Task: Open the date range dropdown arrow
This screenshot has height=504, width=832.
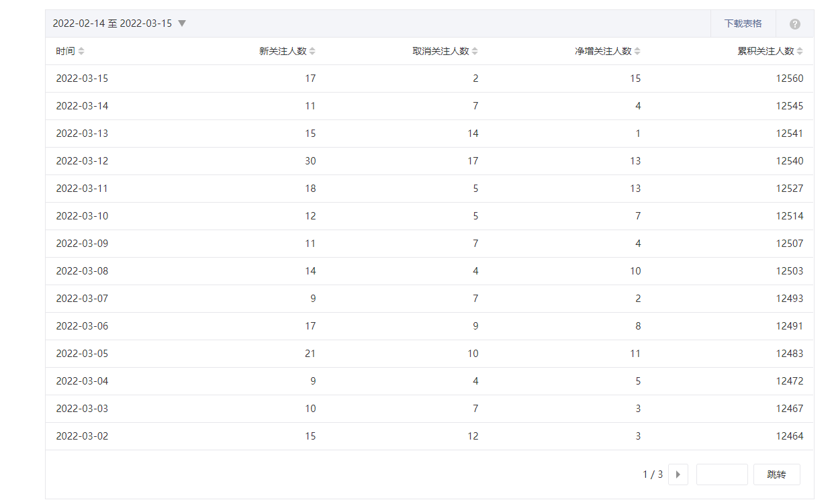Action: point(181,23)
